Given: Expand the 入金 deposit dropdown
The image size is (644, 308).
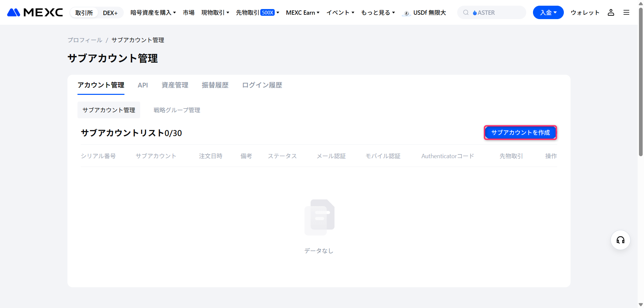Looking at the screenshot, I should click(548, 12).
